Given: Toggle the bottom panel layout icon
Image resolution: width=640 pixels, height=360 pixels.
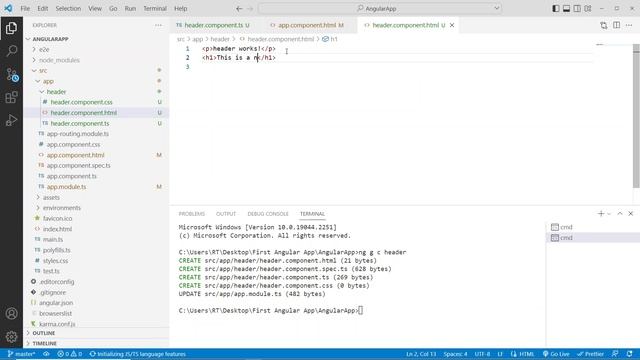Looking at the screenshot, I should [x=567, y=9].
